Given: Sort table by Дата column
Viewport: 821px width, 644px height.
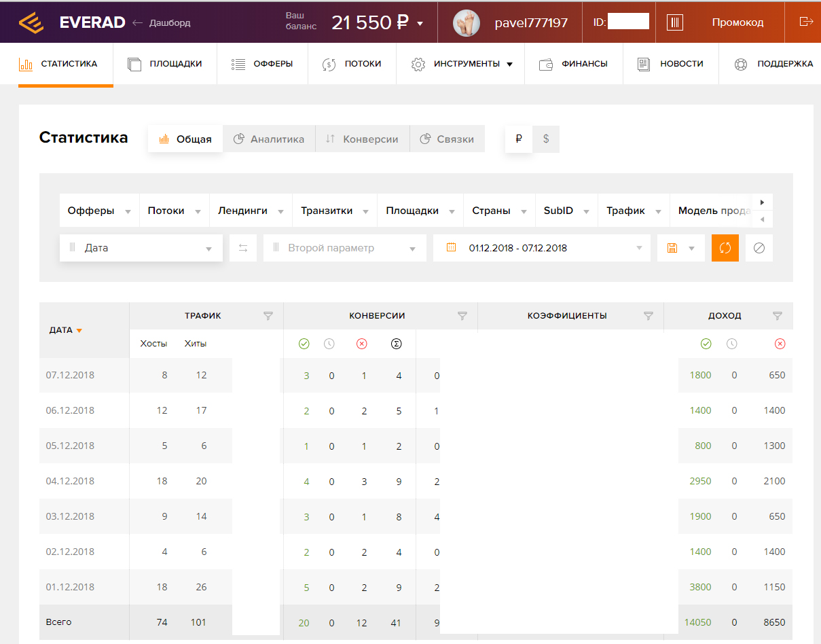Looking at the screenshot, I should pos(65,330).
